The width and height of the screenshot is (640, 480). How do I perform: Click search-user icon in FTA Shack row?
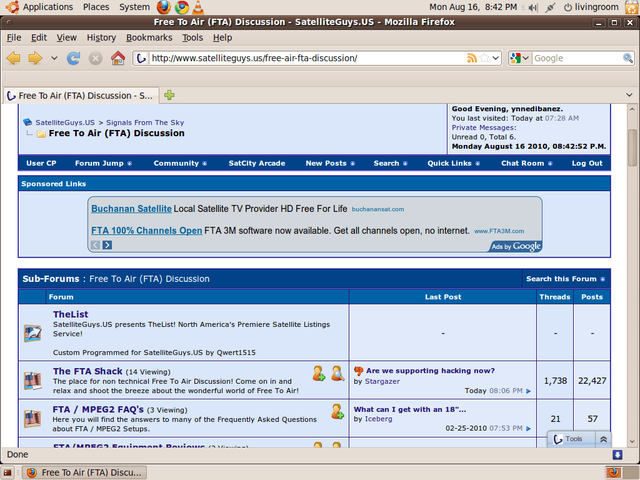coord(338,373)
